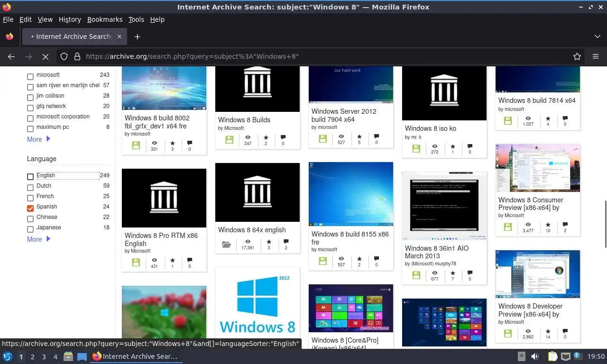Switch to workspace 2 on taskbar

(32, 356)
